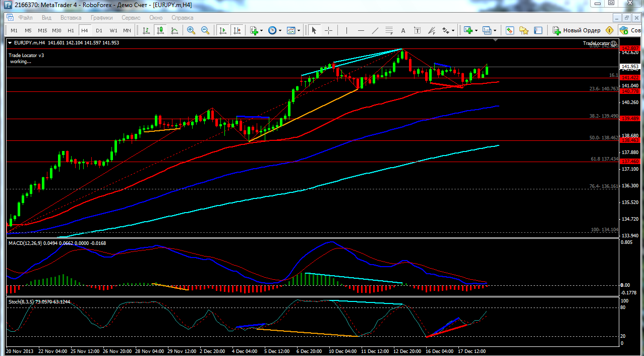This screenshot has width=644, height=356.
Task: Open the indicators list dropdown
Action: coord(256,30)
